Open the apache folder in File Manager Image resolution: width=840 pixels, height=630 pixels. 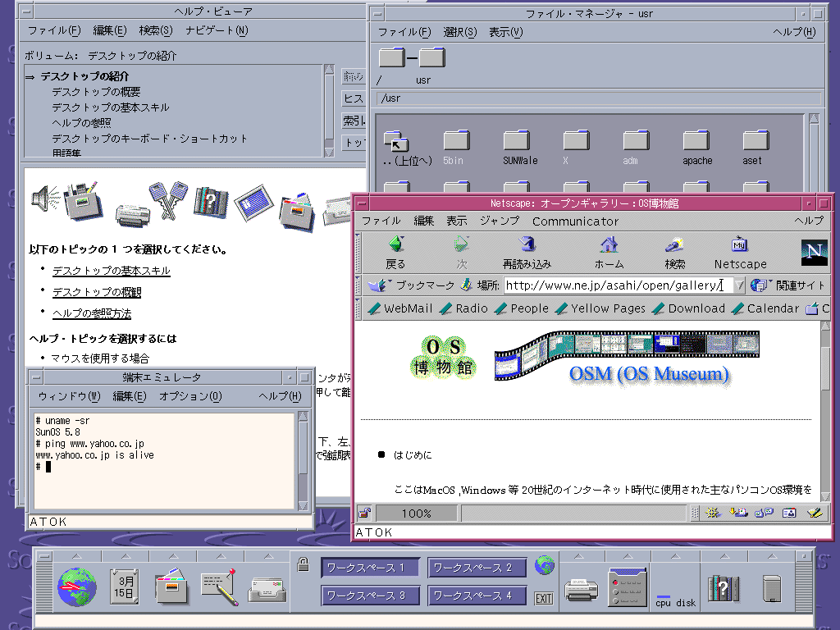(x=697, y=148)
